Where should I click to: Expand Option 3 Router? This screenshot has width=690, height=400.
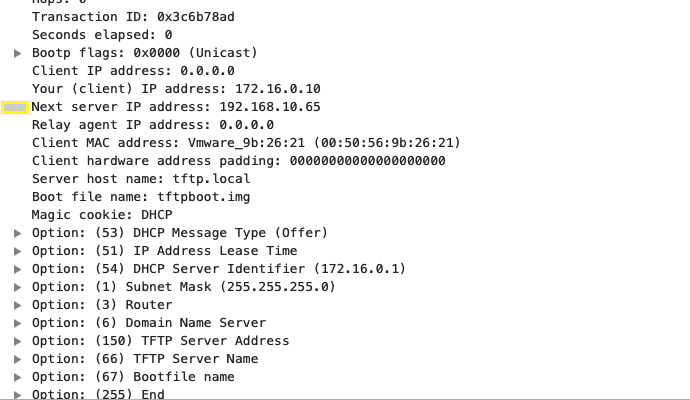[18, 305]
